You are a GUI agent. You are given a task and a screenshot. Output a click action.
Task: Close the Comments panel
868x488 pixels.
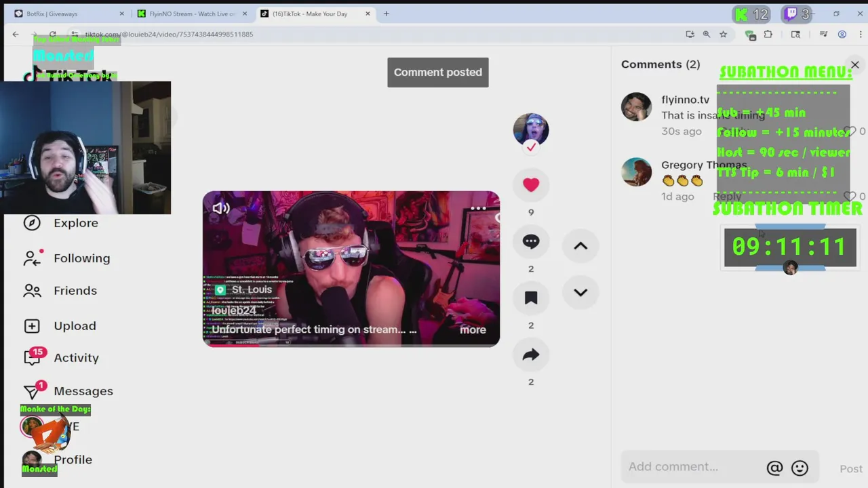pos(854,65)
